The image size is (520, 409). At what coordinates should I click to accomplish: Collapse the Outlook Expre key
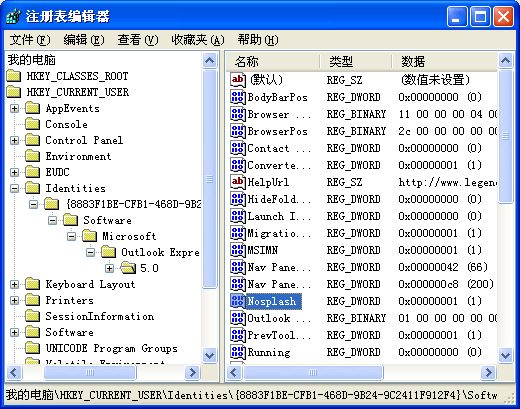click(90, 252)
